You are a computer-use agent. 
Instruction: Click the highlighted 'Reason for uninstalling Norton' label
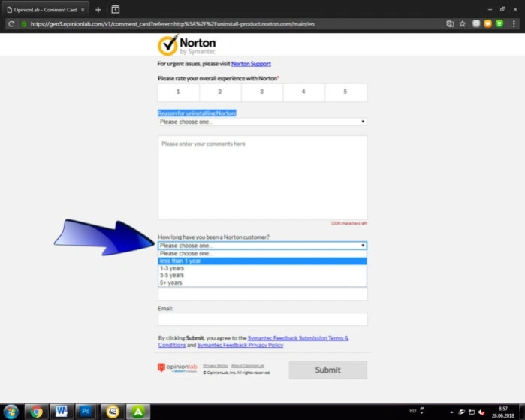coord(197,113)
